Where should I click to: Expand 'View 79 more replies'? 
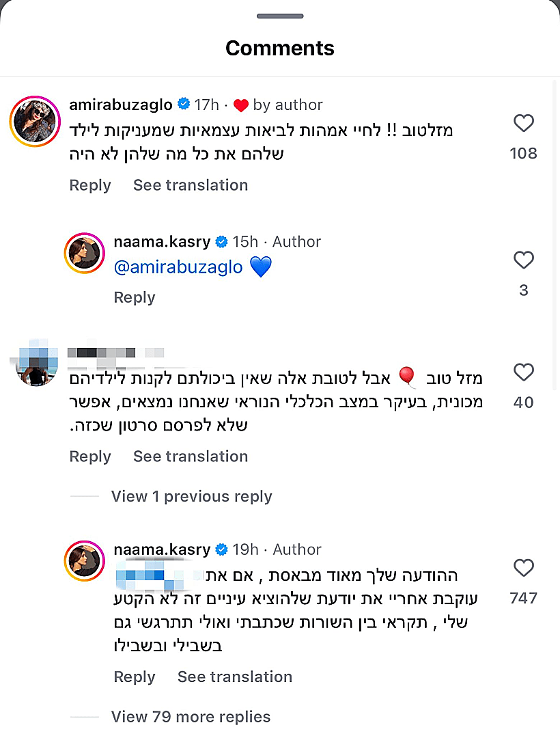(x=191, y=717)
